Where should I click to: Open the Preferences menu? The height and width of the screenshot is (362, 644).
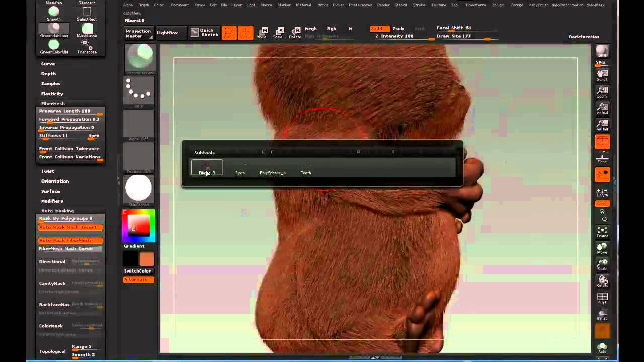tap(360, 5)
